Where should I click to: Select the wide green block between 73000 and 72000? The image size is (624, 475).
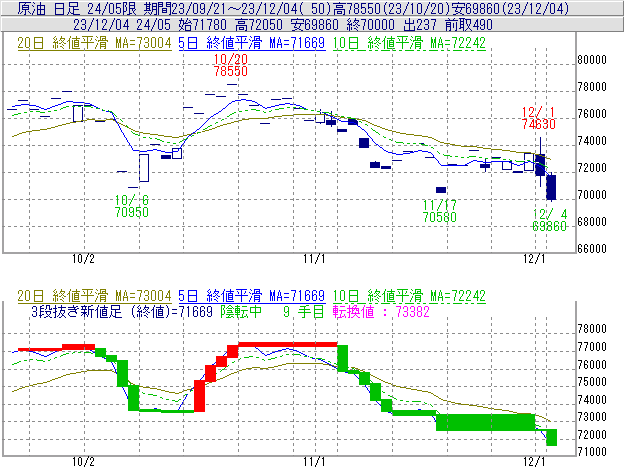486,422
